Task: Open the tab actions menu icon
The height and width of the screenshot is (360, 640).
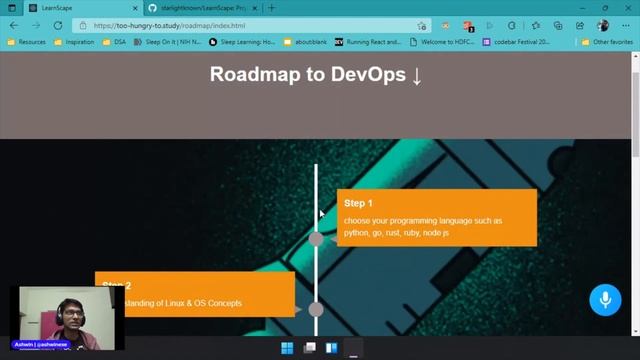Action: 12,8
